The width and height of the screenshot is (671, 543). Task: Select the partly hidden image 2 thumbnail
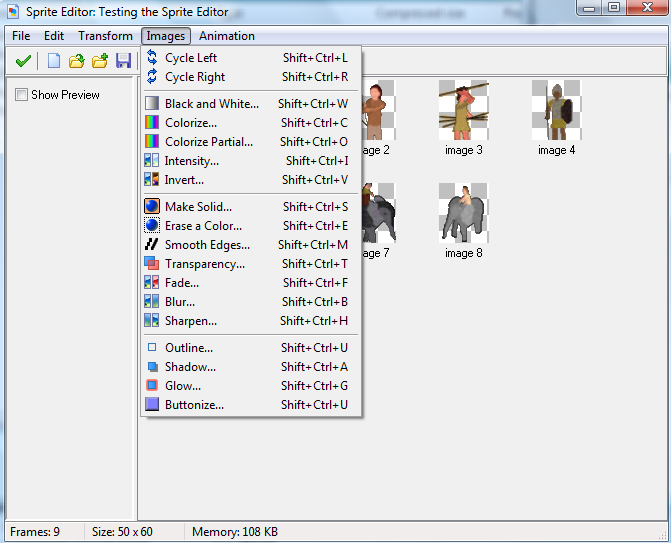pos(379,110)
